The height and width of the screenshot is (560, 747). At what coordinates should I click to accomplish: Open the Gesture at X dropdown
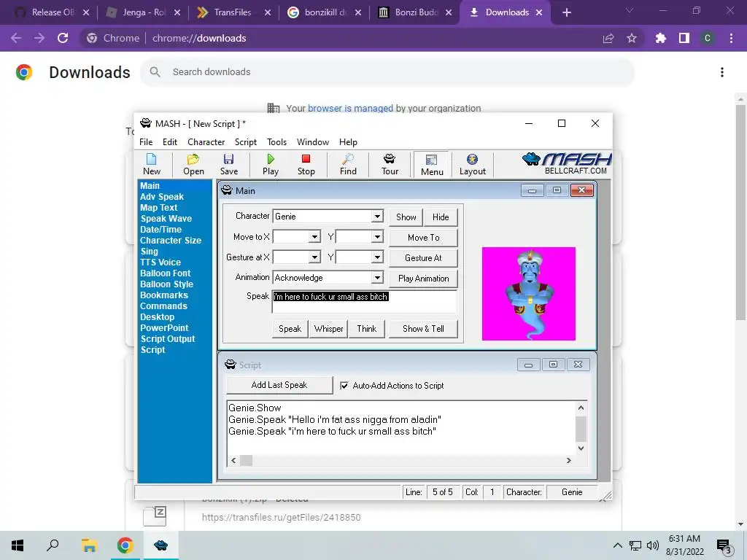point(314,257)
